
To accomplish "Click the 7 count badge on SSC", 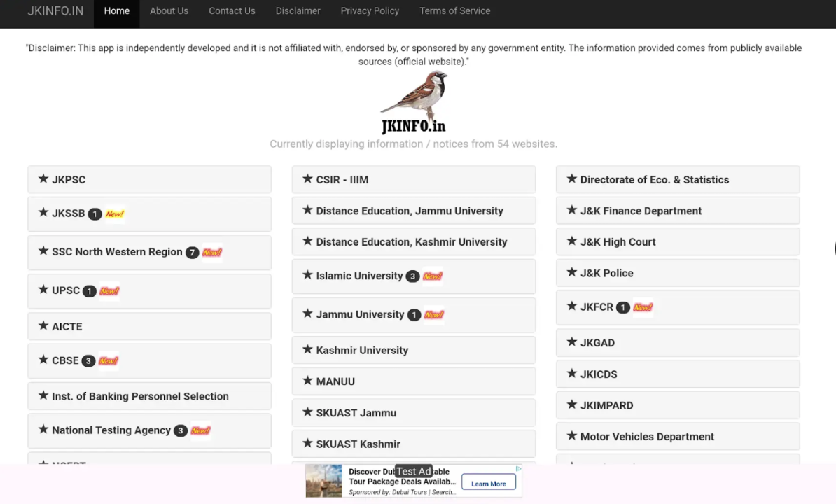I will coord(192,253).
